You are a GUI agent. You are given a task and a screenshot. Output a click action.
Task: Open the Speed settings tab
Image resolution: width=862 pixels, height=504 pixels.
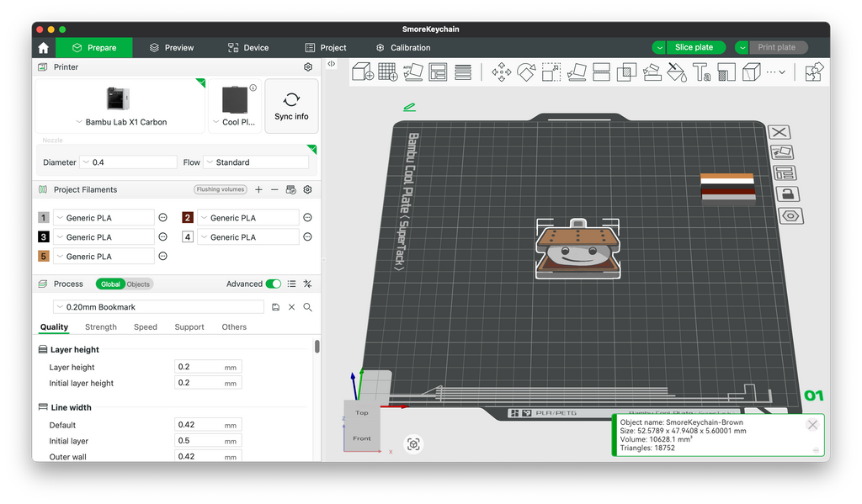(x=146, y=327)
